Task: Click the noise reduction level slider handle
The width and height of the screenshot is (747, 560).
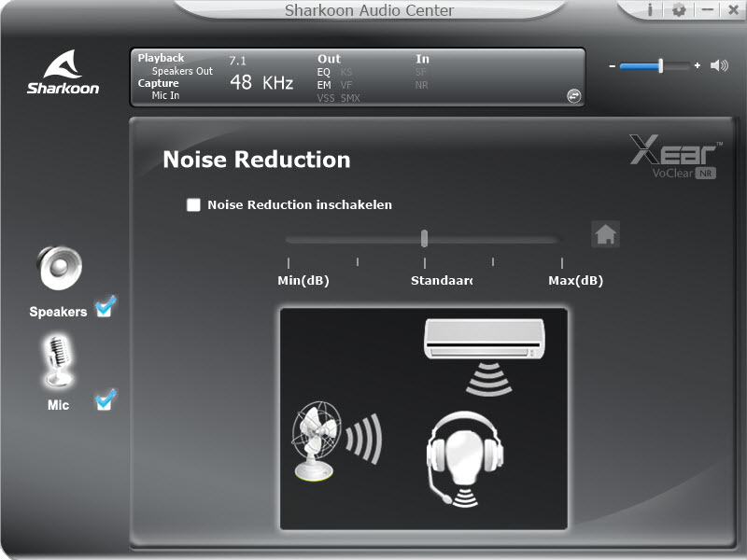Action: 424,239
